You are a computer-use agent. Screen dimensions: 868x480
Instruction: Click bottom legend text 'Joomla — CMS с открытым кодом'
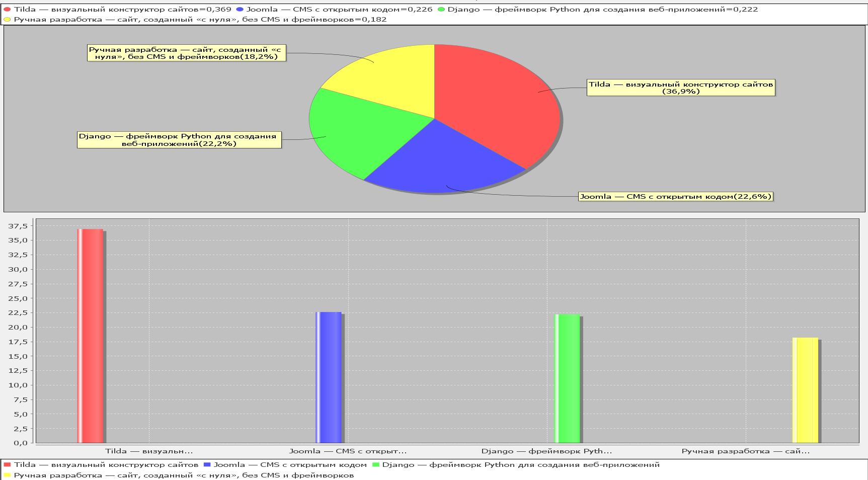click(x=290, y=465)
